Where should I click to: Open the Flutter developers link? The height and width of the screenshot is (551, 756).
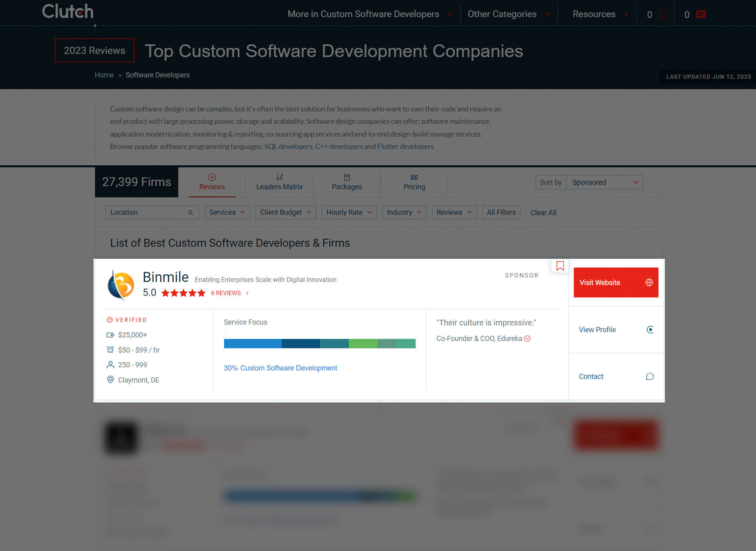pyautogui.click(x=405, y=147)
